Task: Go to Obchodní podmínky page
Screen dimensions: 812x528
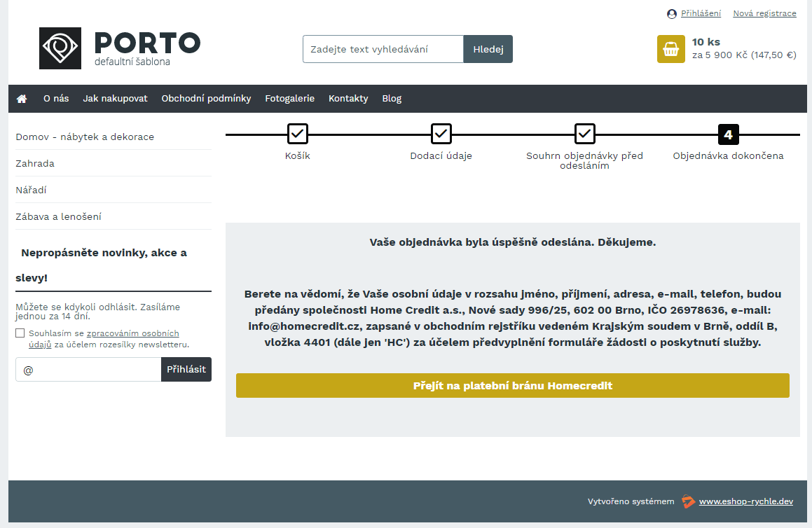Action: click(206, 98)
